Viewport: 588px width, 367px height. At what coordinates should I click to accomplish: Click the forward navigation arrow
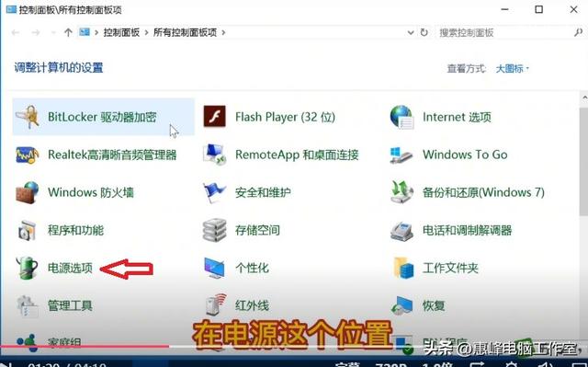[x=36, y=32]
